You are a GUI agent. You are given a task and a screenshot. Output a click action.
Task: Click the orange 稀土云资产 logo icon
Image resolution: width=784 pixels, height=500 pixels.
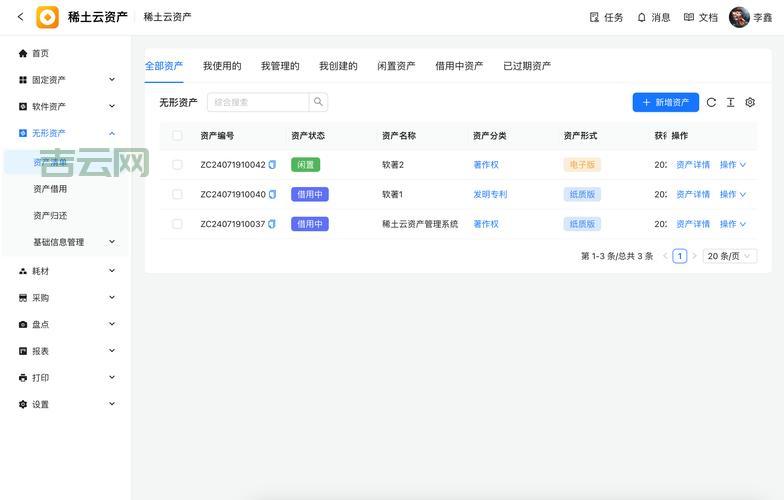coord(48,18)
